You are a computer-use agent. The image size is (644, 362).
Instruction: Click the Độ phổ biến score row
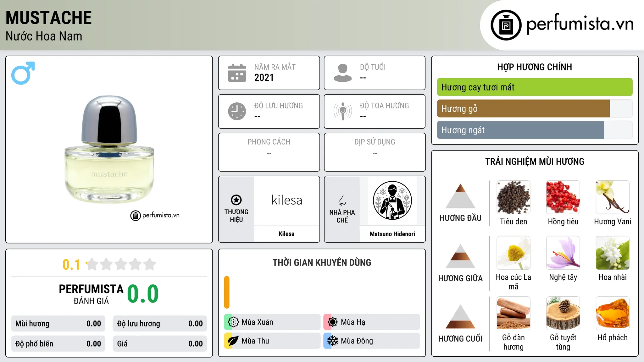pyautogui.click(x=58, y=344)
